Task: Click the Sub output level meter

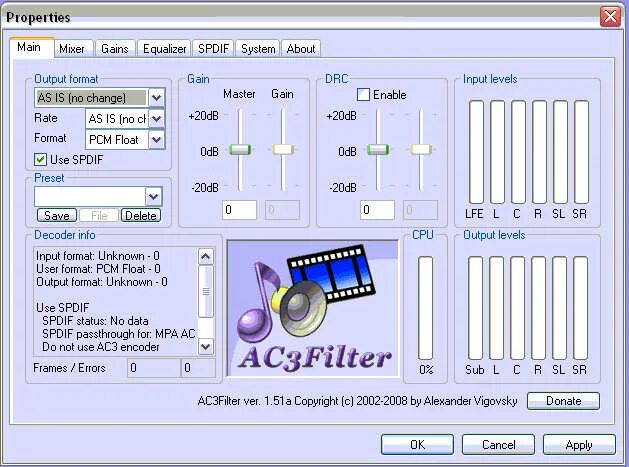Action: point(475,308)
